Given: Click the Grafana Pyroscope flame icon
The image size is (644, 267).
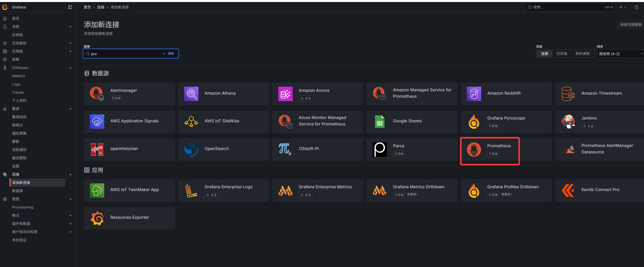Looking at the screenshot, I should [x=474, y=121].
